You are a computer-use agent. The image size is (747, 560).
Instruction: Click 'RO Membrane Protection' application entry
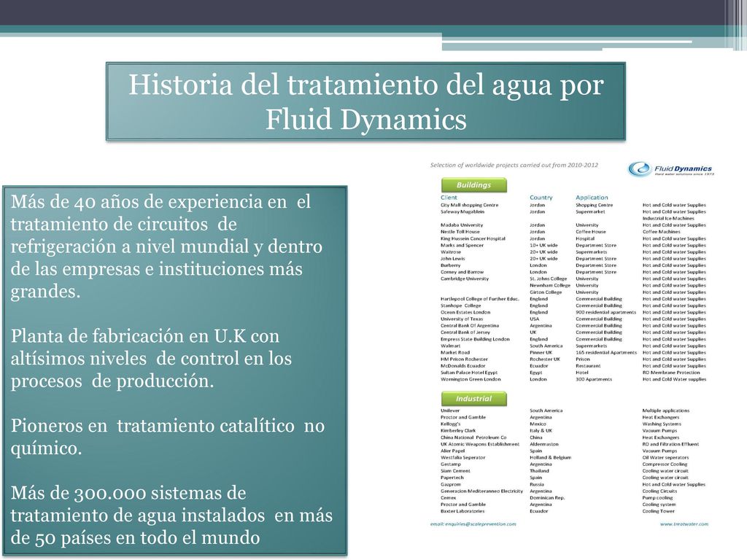pyautogui.click(x=671, y=373)
